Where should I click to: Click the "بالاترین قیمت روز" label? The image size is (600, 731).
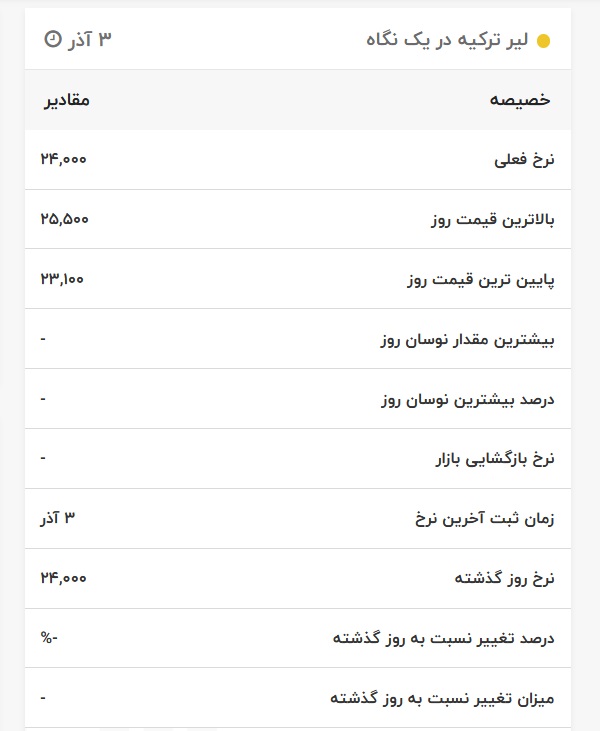(487, 219)
